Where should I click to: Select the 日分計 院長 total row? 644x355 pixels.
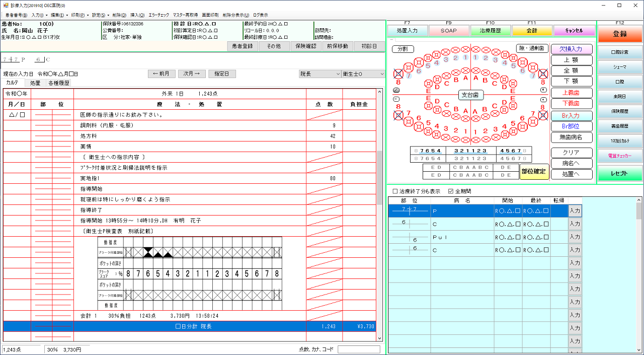coord(190,326)
